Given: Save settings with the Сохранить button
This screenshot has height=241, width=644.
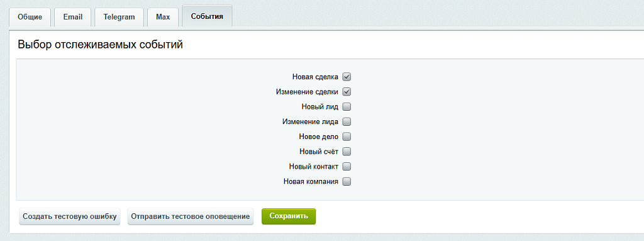Looking at the screenshot, I should [x=289, y=216].
